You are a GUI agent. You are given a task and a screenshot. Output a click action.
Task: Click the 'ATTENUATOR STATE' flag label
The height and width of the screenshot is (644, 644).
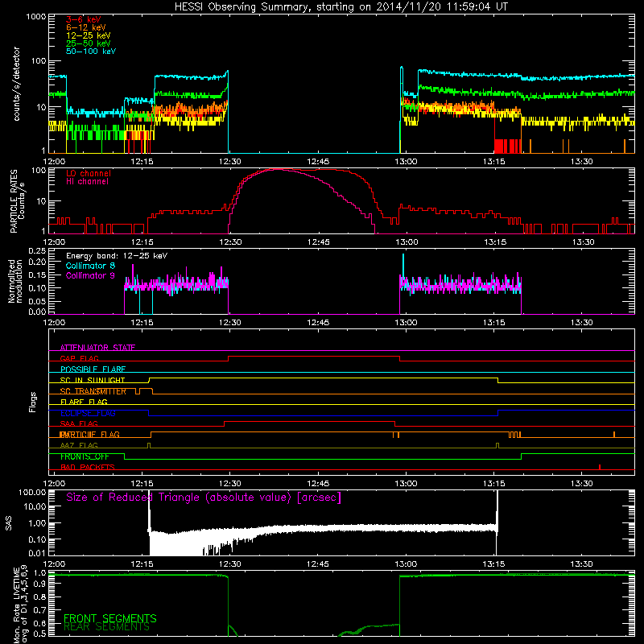(x=97, y=348)
